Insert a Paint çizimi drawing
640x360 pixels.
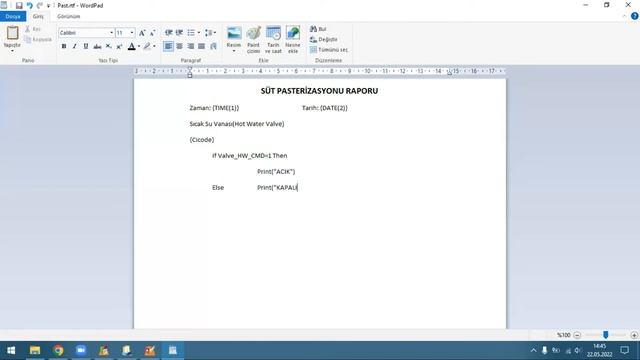[253, 40]
